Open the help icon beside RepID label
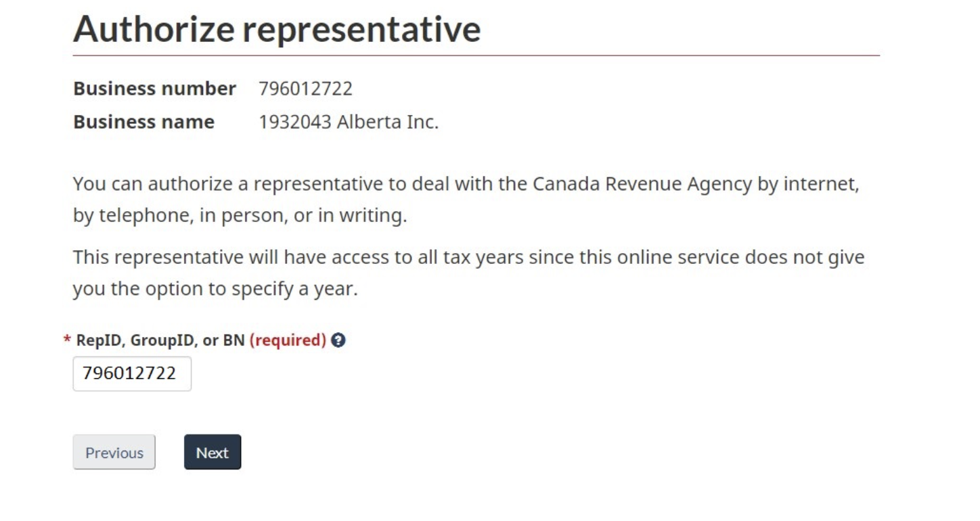980x521 pixels. pos(339,340)
